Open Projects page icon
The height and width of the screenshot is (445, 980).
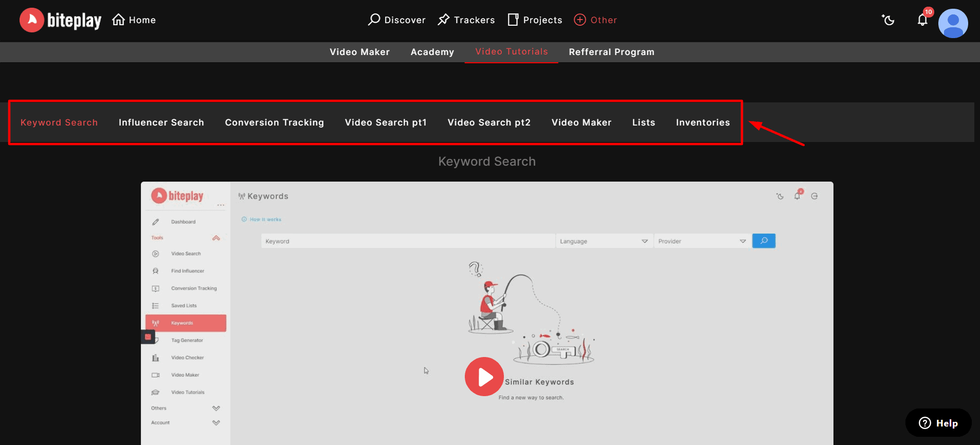click(x=513, y=20)
